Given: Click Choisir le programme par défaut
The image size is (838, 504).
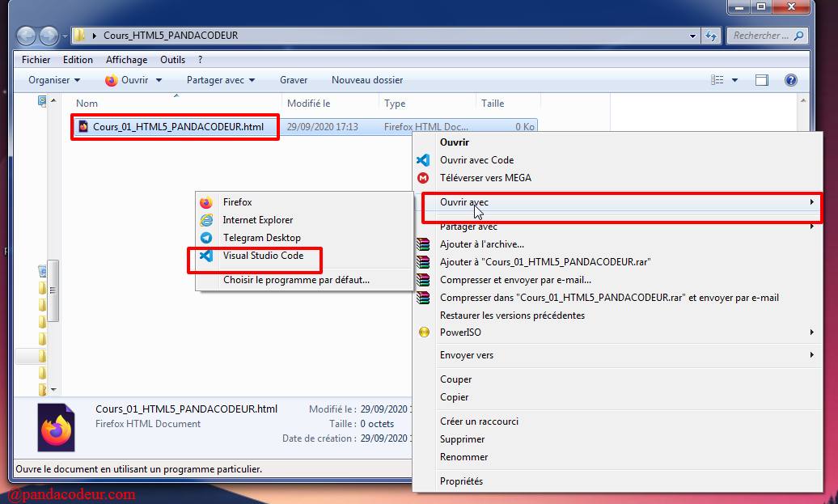Looking at the screenshot, I should [296, 280].
